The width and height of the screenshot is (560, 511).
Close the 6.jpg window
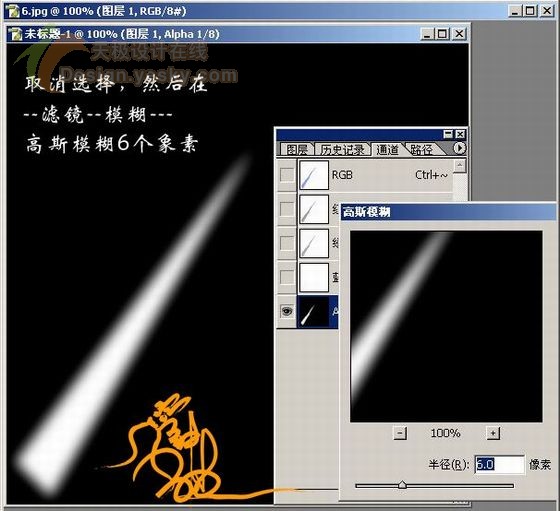coord(547,11)
